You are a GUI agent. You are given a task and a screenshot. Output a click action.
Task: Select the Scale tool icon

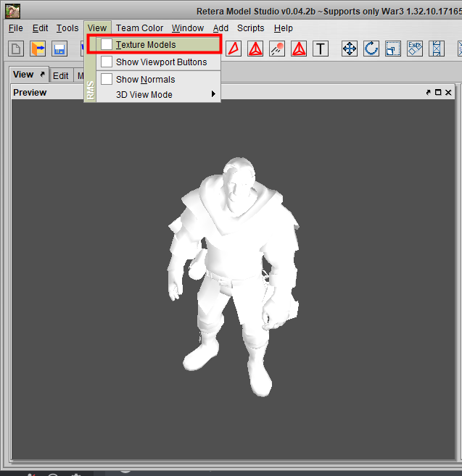[393, 49]
